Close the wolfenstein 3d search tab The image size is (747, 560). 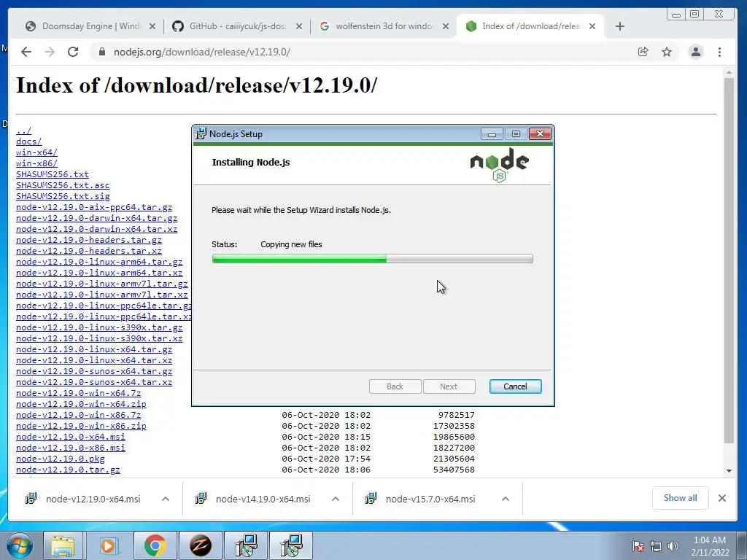(446, 26)
